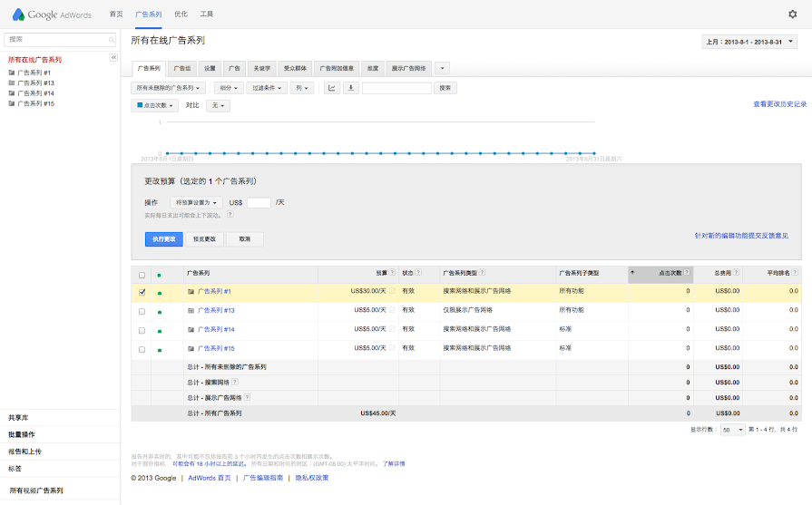Click the download report icon
This screenshot has width=812, height=505.
[351, 88]
